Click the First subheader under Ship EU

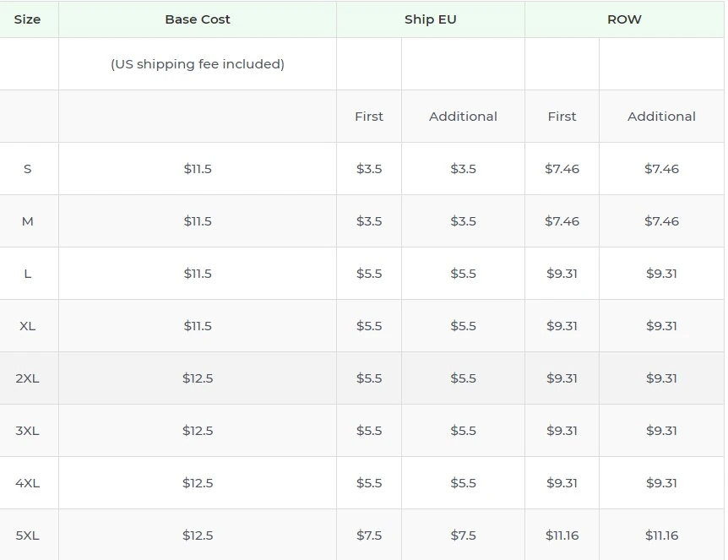[x=368, y=116]
